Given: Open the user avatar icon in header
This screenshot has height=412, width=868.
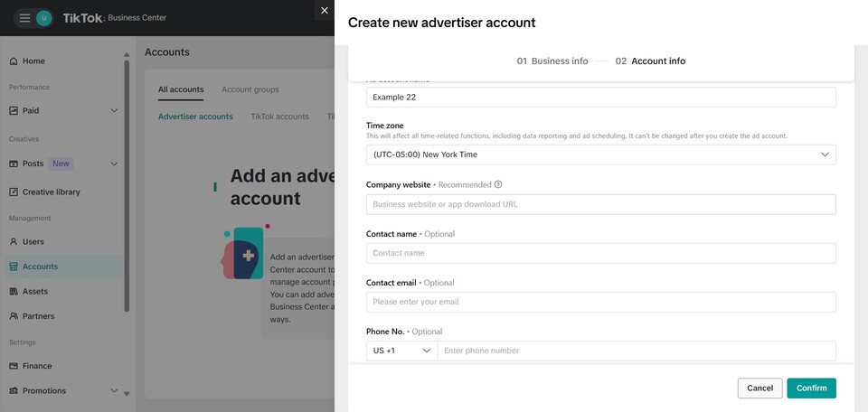Looking at the screenshot, I should 44,18.
